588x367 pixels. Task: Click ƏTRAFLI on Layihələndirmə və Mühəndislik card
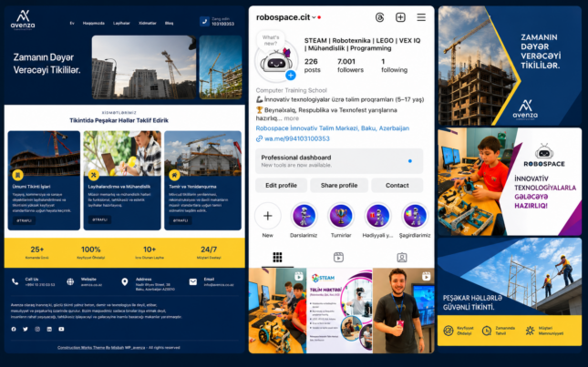[99, 219]
